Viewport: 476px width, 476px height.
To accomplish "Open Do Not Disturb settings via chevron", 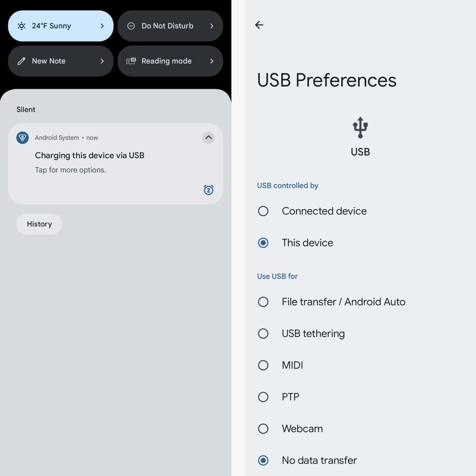I will pos(212,26).
